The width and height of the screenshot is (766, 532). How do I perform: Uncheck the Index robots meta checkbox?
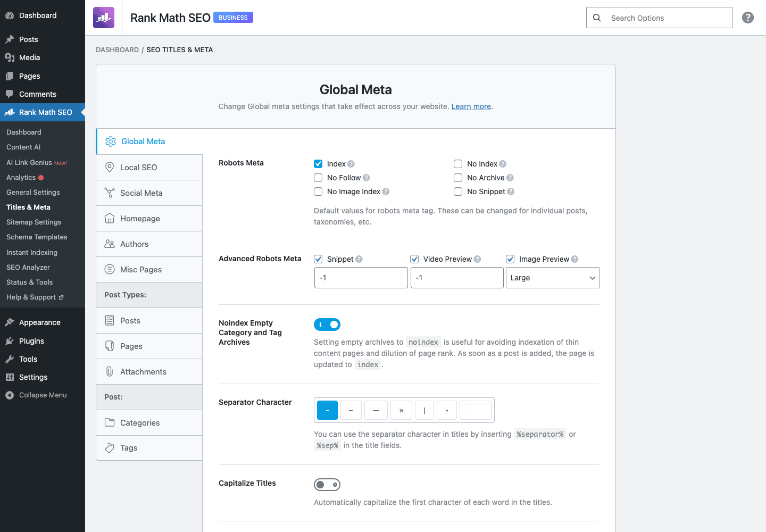point(318,164)
